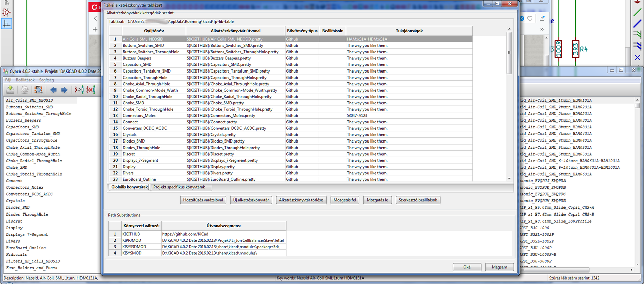644x284 pixels.
Task: Select place bus blue line tool
Action: click(x=637, y=24)
